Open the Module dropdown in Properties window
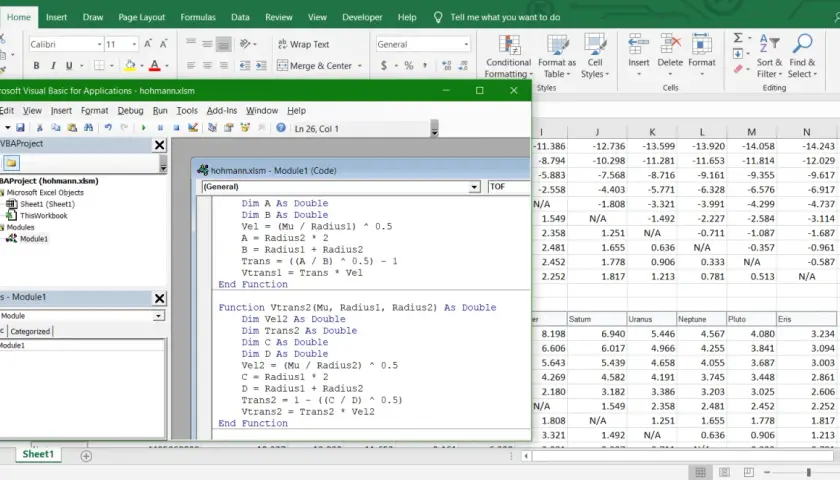 coord(158,316)
